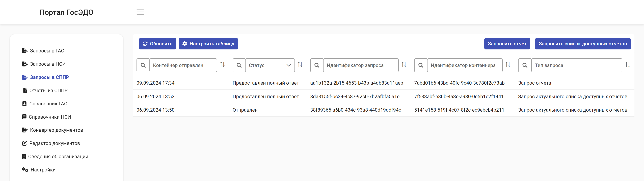
Task: Toggle the hamburger menu icon
Action: pyautogui.click(x=140, y=12)
